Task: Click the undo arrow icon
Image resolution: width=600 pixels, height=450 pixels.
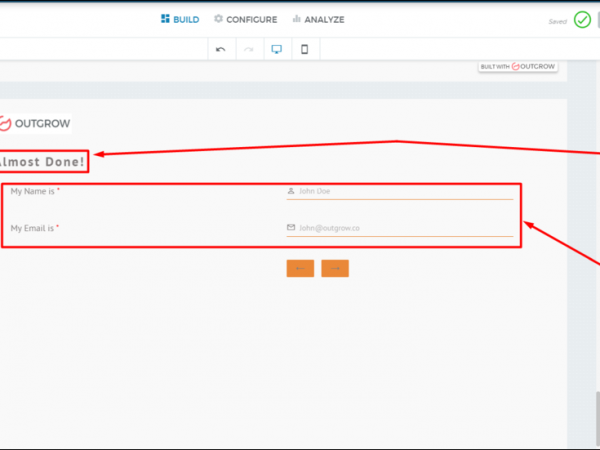Action: click(221, 50)
